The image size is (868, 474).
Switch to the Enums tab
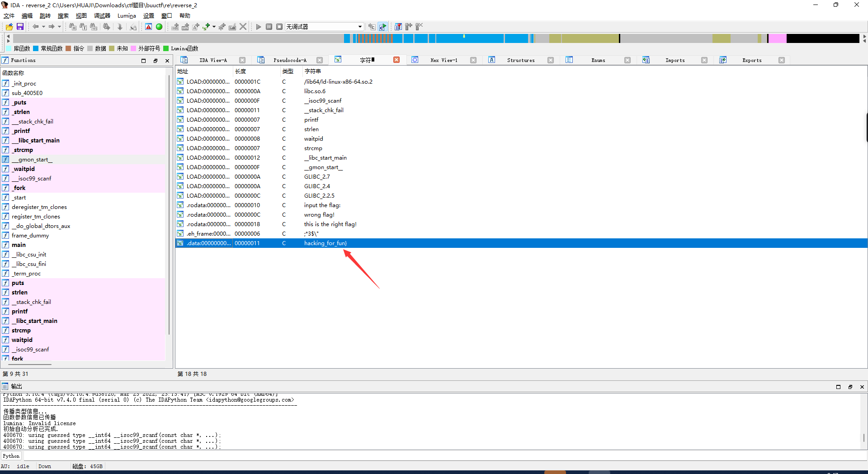coord(598,60)
